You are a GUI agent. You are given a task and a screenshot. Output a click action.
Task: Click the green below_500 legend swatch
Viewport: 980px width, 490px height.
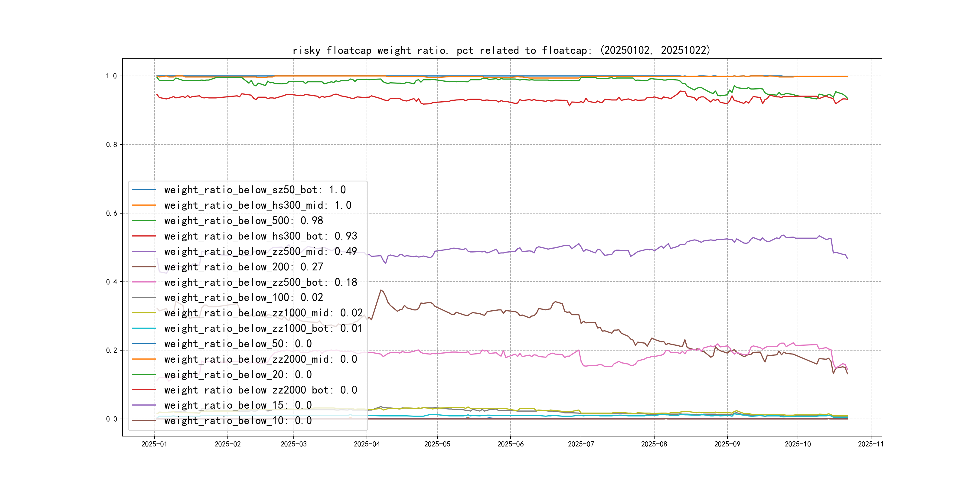[x=144, y=220]
